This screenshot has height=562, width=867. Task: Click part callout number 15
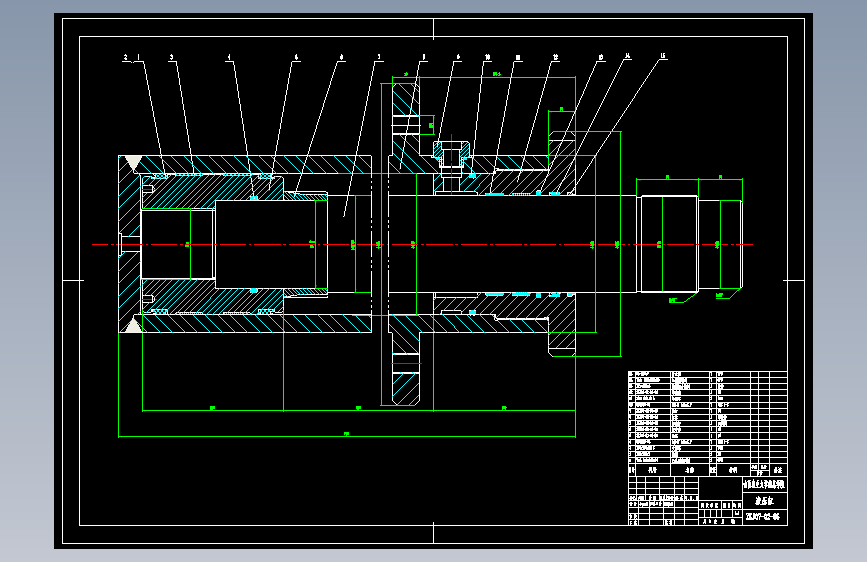click(x=663, y=56)
